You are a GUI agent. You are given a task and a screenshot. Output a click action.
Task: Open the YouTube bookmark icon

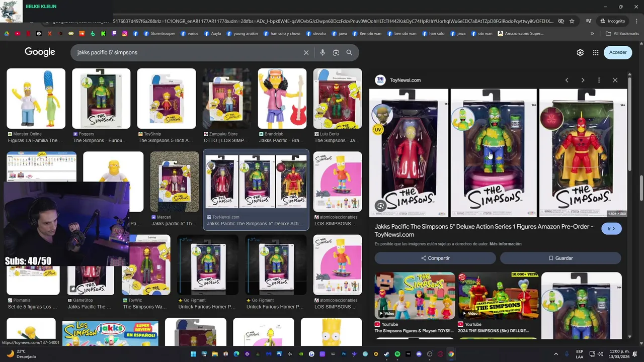click(x=17, y=34)
